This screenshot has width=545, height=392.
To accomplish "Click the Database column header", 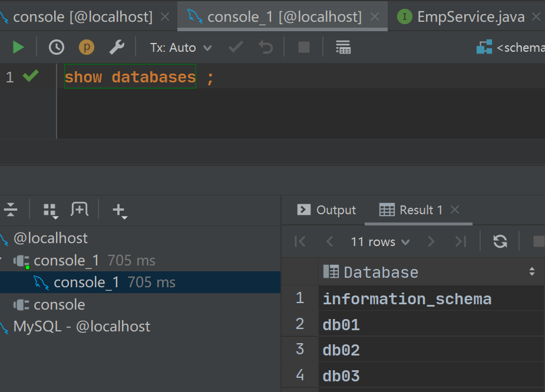I will coord(431,272).
